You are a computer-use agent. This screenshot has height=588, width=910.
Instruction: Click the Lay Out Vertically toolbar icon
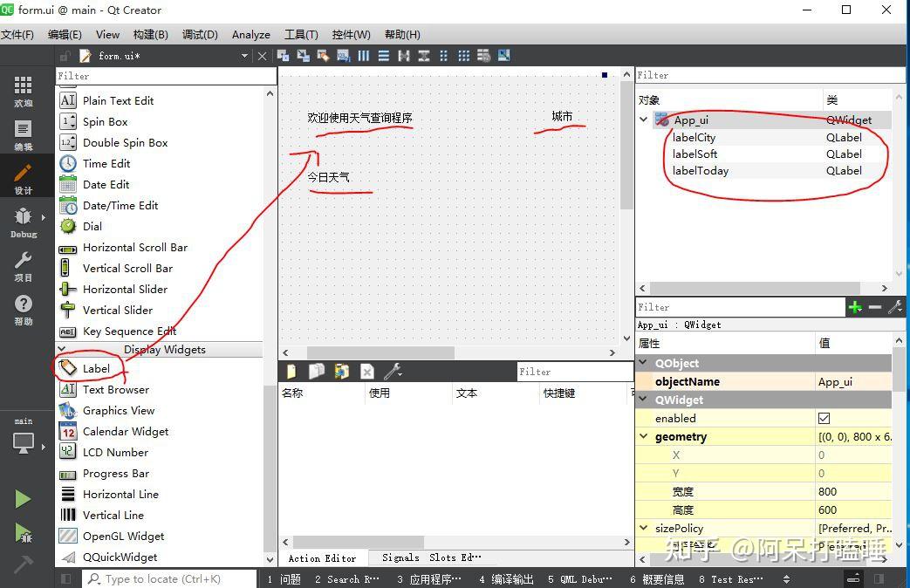pyautogui.click(x=384, y=56)
